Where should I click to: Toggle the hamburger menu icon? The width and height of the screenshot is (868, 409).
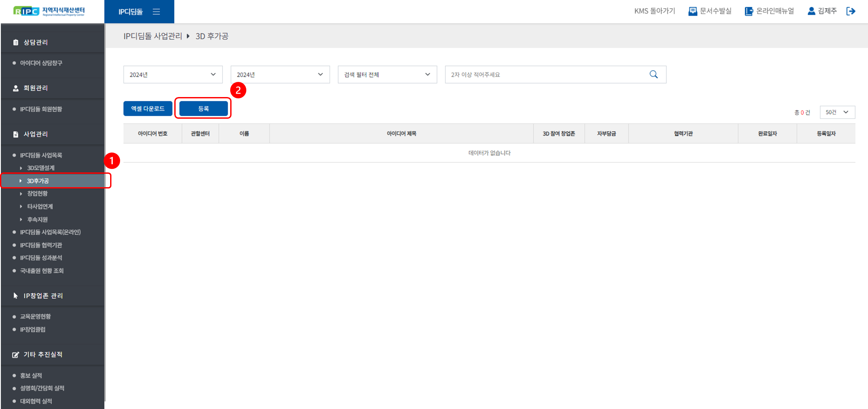(157, 12)
